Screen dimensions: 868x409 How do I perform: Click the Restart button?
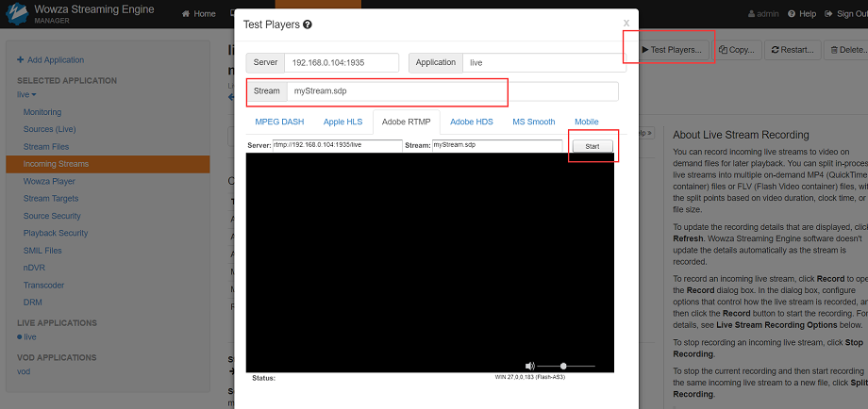coord(792,50)
